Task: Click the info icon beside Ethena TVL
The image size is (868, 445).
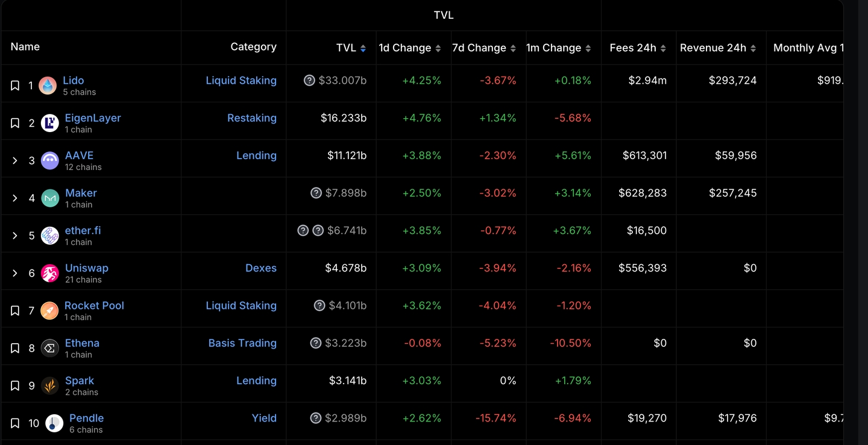Action: (316, 343)
